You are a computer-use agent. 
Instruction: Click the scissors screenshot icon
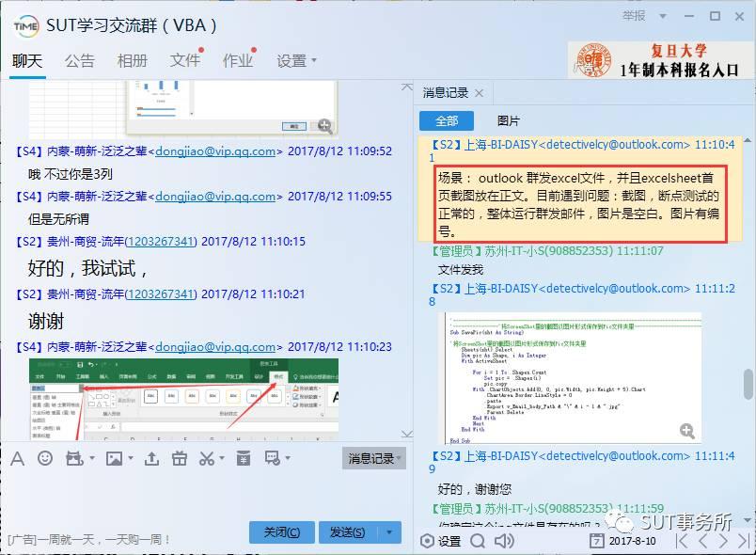click(206, 458)
